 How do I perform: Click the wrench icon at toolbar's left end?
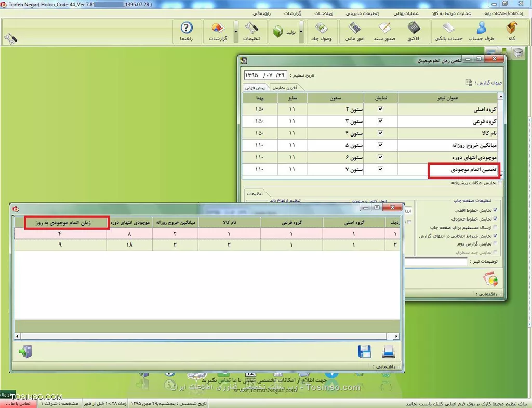(x=10, y=38)
